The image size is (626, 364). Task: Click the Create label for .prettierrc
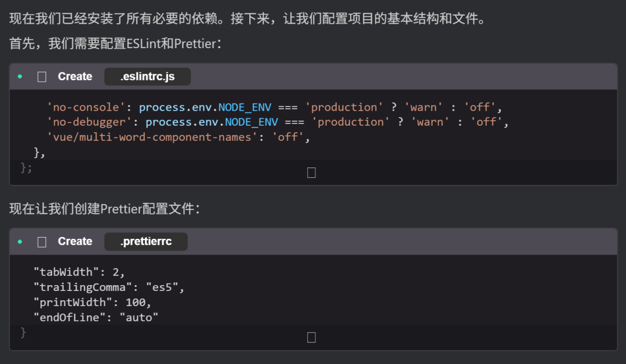(75, 242)
